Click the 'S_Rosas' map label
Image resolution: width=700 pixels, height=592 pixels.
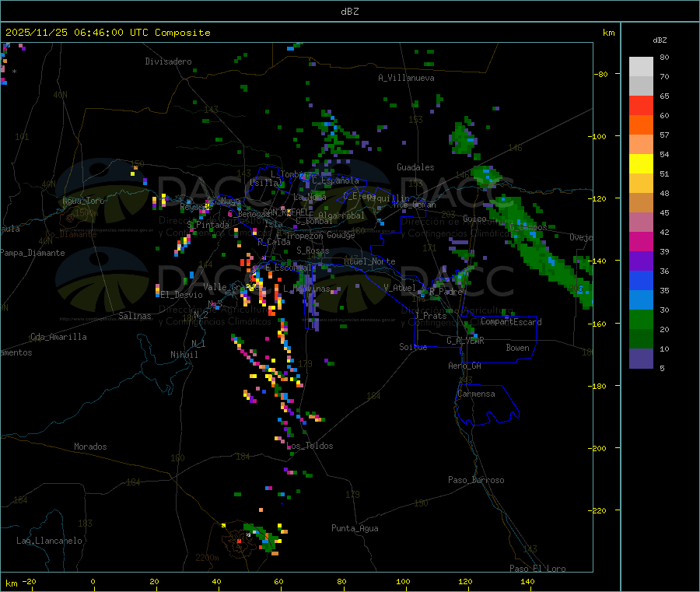click(313, 250)
